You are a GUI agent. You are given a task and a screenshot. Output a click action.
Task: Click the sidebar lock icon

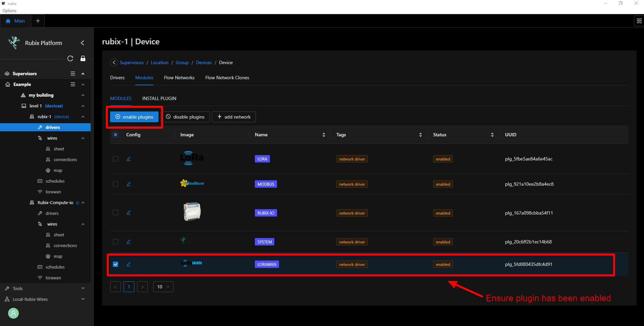[x=83, y=58]
